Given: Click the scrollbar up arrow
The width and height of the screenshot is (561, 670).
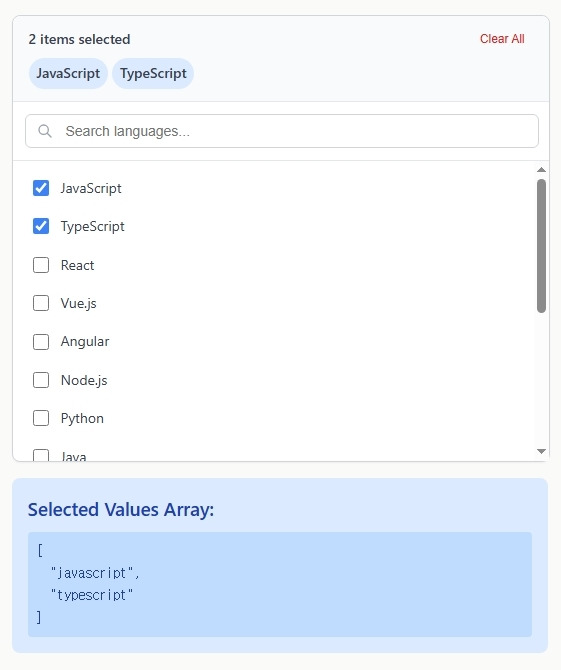Looking at the screenshot, I should pos(541,170).
